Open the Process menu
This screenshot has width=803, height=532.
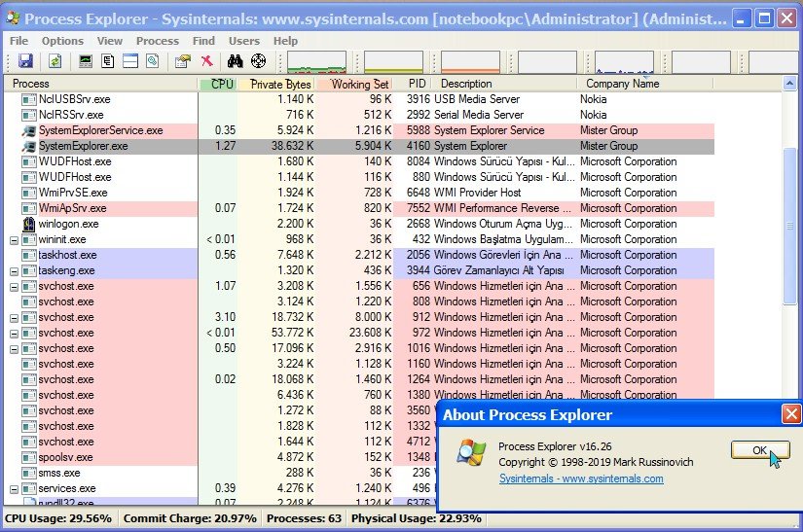pos(158,41)
